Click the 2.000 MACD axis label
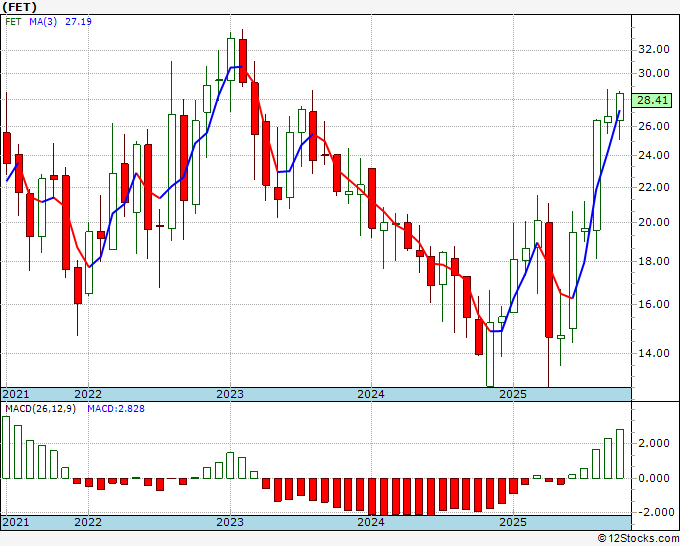 [x=654, y=443]
